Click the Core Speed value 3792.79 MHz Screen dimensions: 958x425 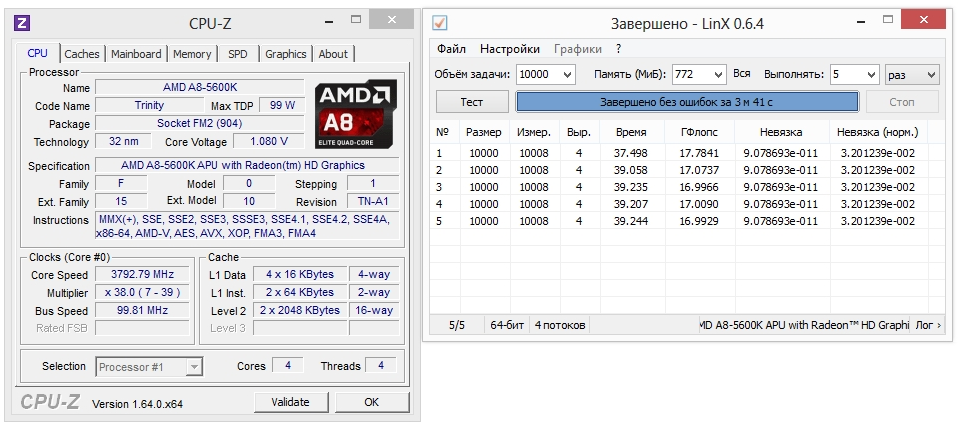click(x=142, y=274)
